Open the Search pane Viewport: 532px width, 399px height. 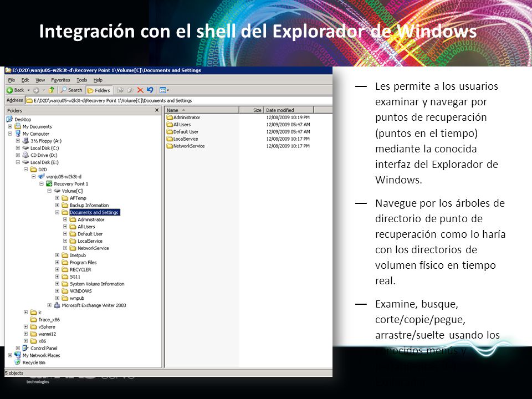[71, 90]
